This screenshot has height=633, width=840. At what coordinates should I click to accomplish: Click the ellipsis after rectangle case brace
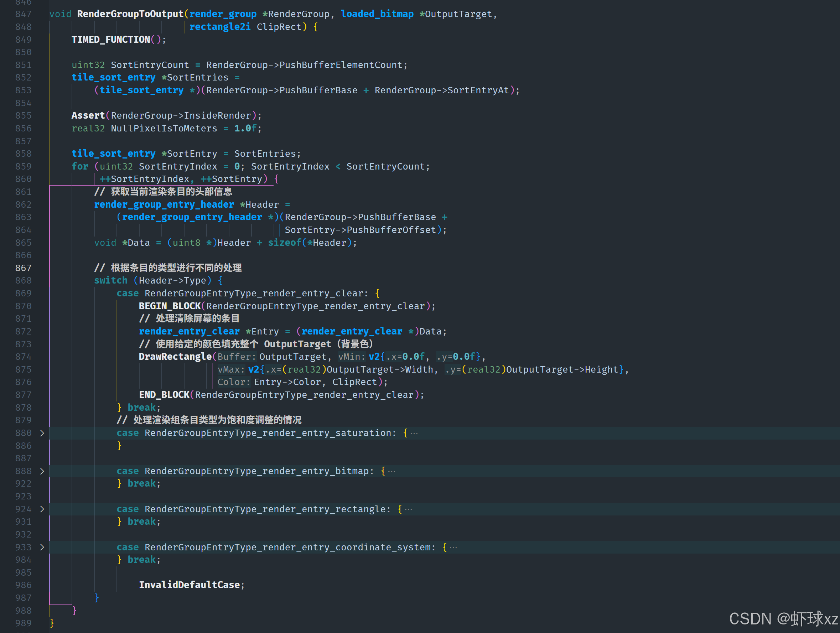pos(409,509)
